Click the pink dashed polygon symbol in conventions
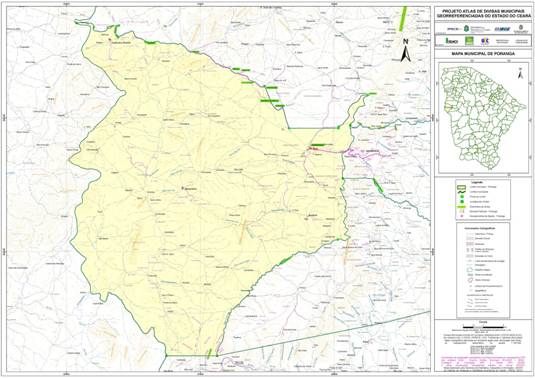The height and width of the screenshot is (378, 535). coord(470,280)
